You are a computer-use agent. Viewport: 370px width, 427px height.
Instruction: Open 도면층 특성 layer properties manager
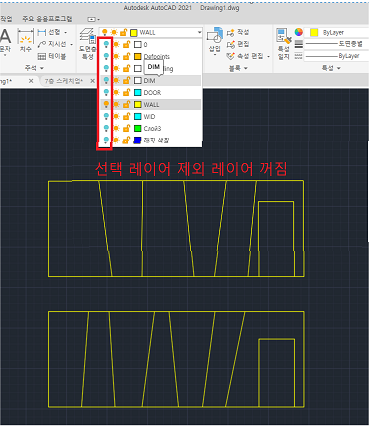click(88, 44)
